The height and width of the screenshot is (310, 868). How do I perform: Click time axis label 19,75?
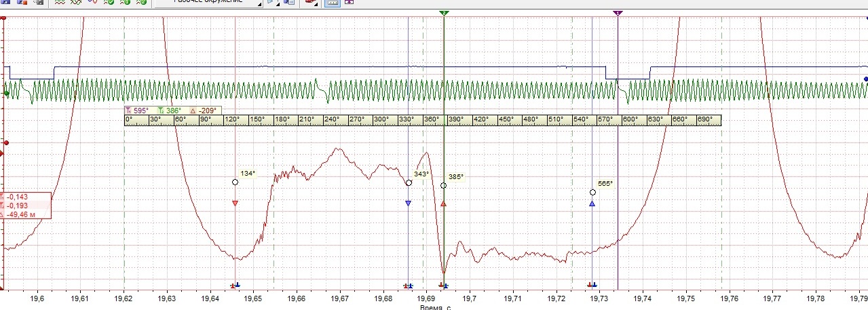click(x=687, y=298)
